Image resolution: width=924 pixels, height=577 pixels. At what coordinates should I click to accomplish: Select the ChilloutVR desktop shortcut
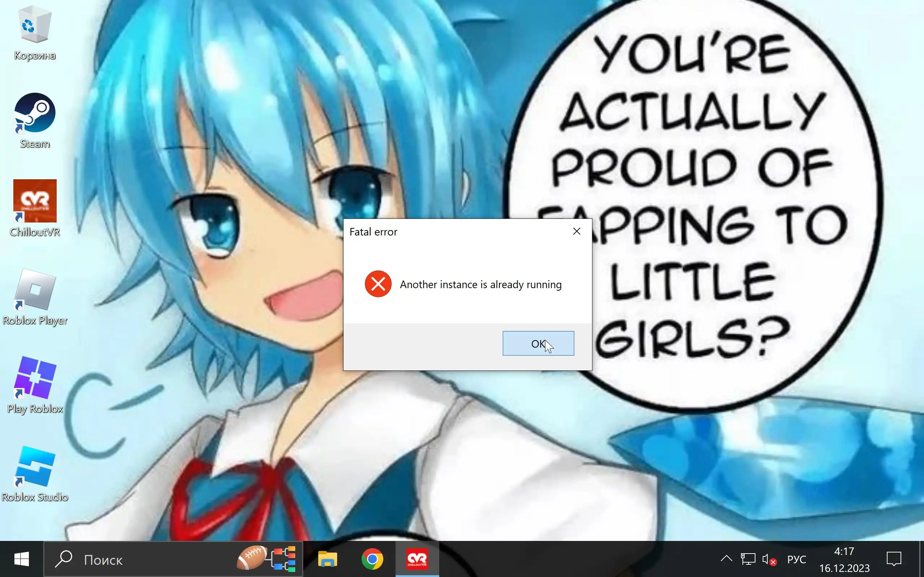click(x=35, y=209)
